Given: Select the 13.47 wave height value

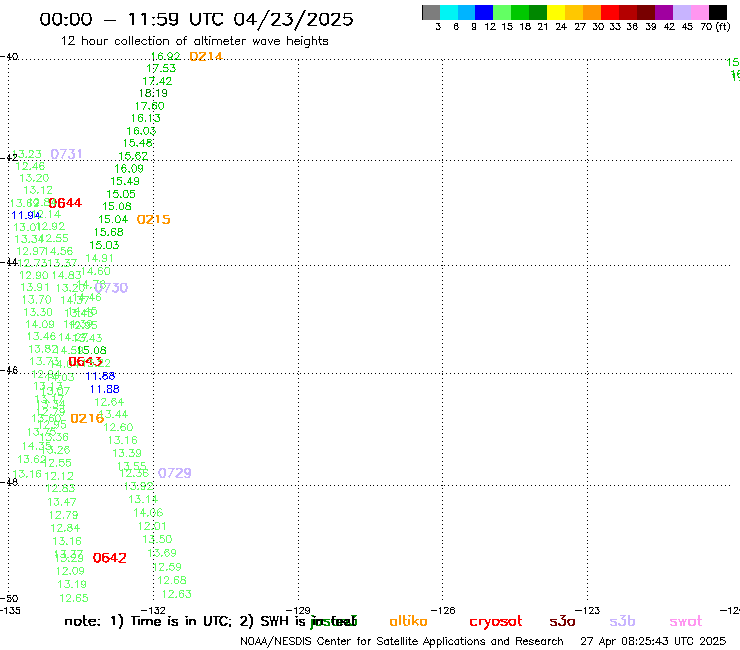Looking at the screenshot, I should 61,502.
